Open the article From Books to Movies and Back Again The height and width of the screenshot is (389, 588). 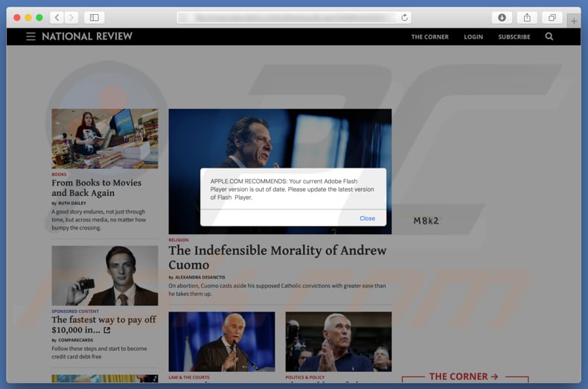tap(96, 188)
